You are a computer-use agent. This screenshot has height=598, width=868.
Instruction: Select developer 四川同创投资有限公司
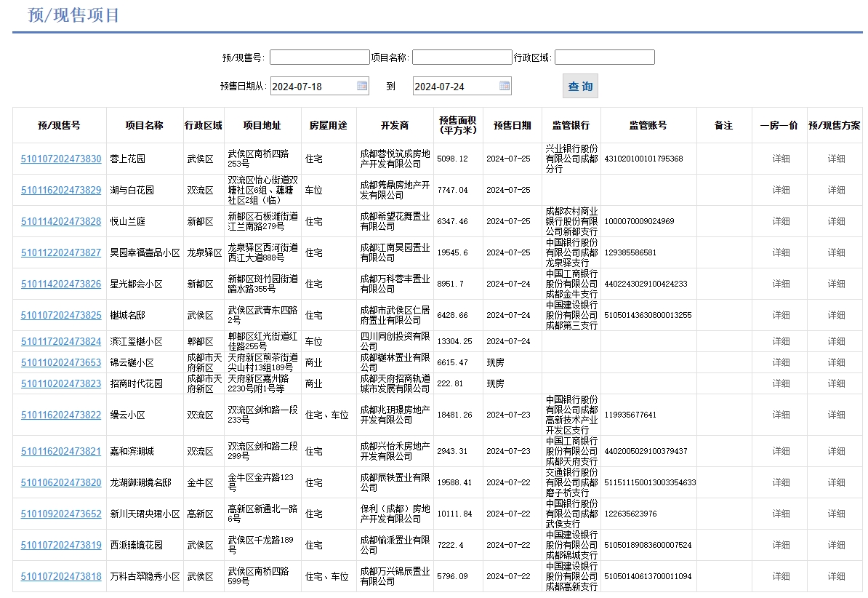pyautogui.click(x=395, y=341)
